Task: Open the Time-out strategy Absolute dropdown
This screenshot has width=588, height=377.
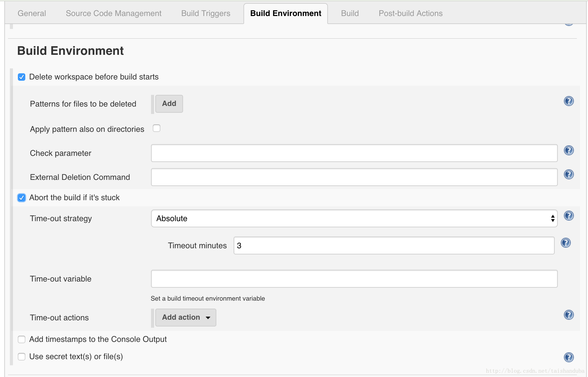Action: pyautogui.click(x=354, y=218)
